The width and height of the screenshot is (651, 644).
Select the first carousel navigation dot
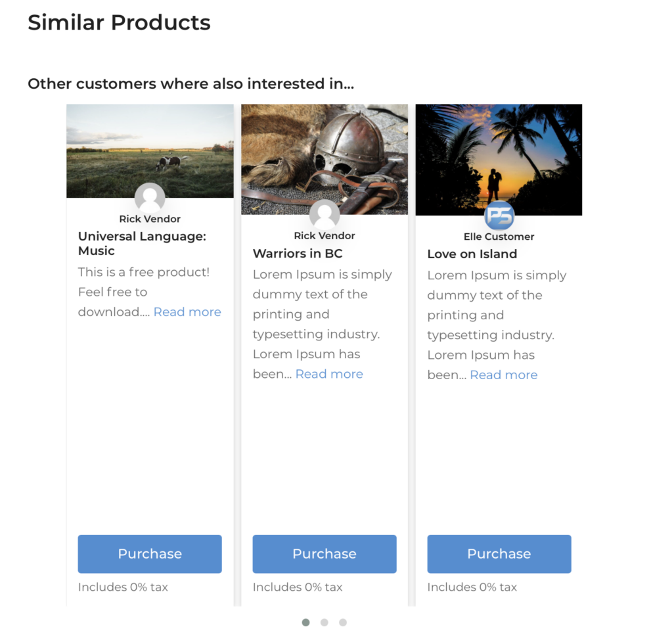(x=305, y=622)
